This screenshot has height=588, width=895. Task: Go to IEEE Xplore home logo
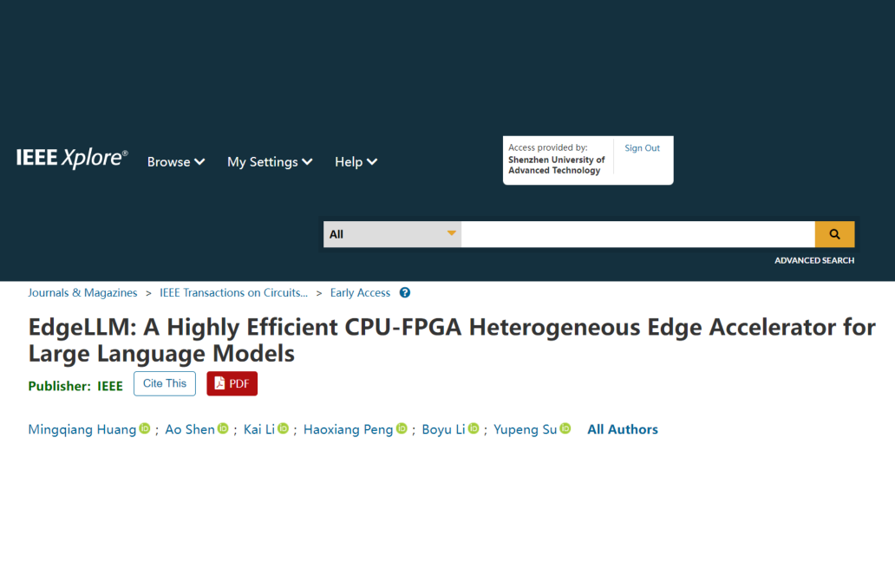coord(72,158)
